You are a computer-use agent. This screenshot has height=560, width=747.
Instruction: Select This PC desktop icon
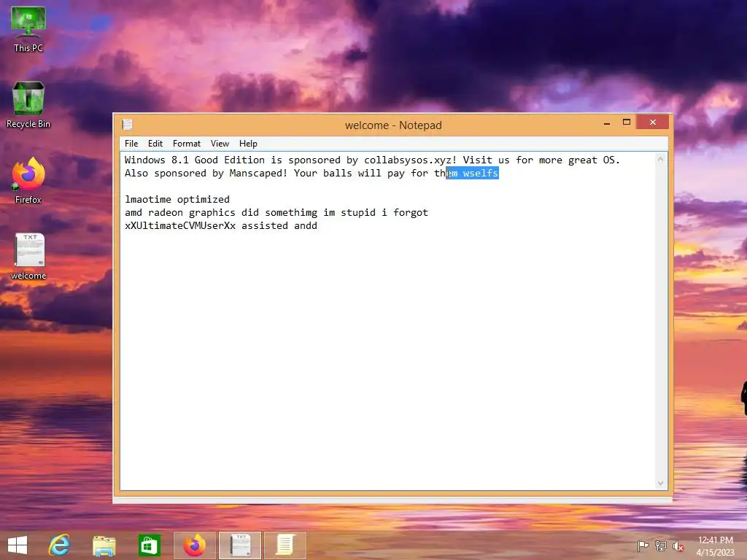(x=28, y=29)
